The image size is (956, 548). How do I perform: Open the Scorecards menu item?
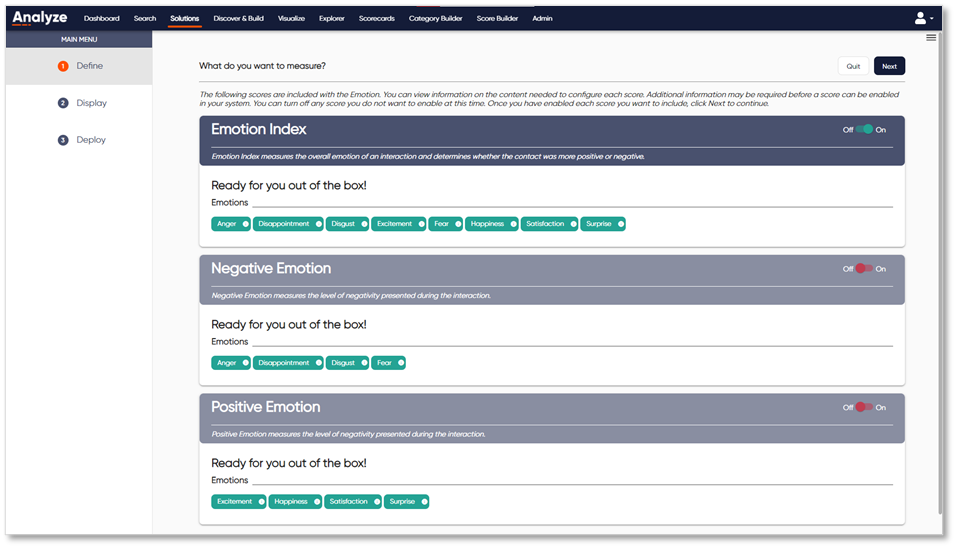pyautogui.click(x=377, y=18)
